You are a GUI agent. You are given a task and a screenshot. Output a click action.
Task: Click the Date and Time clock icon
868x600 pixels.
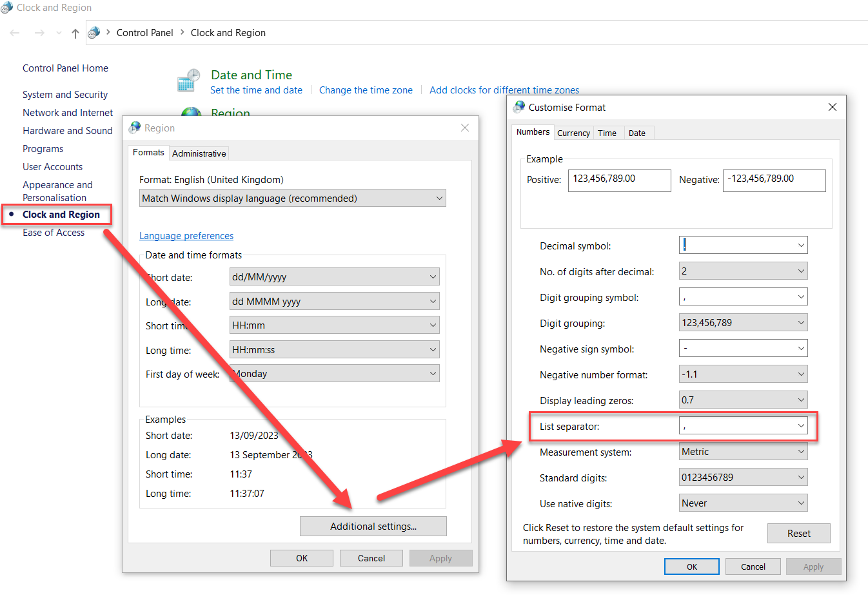[188, 81]
